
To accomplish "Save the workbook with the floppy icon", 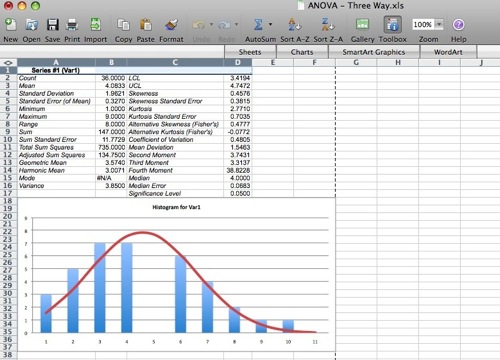I will pos(53,25).
